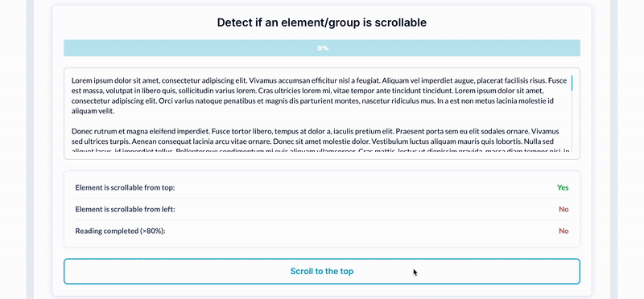This screenshot has width=644, height=299.
Task: Click the first Lorem ipsum paragraph
Action: (x=319, y=96)
